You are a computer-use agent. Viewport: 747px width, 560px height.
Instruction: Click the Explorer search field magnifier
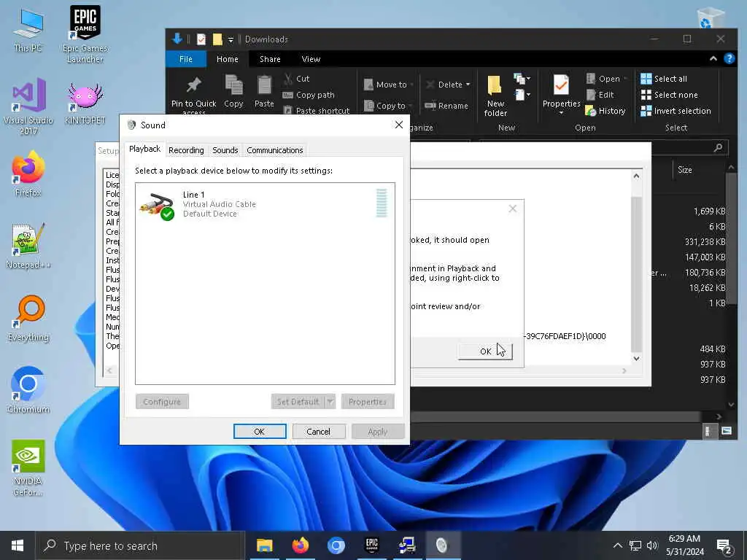[718, 148]
